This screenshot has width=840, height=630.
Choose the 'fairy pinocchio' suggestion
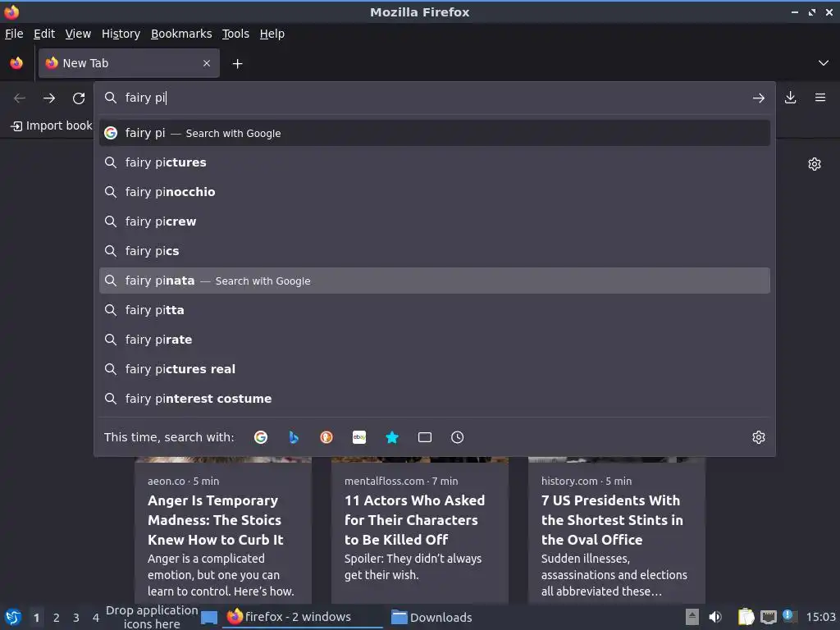click(x=435, y=192)
